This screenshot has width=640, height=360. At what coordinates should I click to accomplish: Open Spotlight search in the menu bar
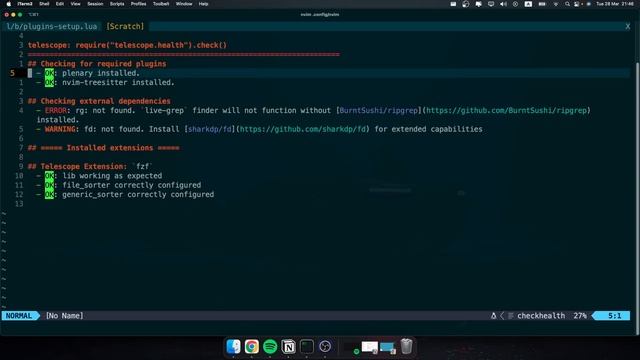pyautogui.click(x=567, y=4)
